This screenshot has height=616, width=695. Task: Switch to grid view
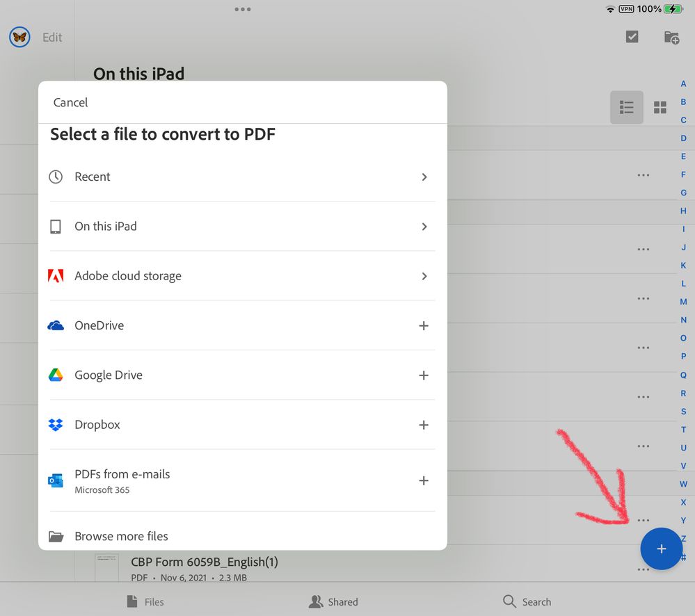coord(660,107)
